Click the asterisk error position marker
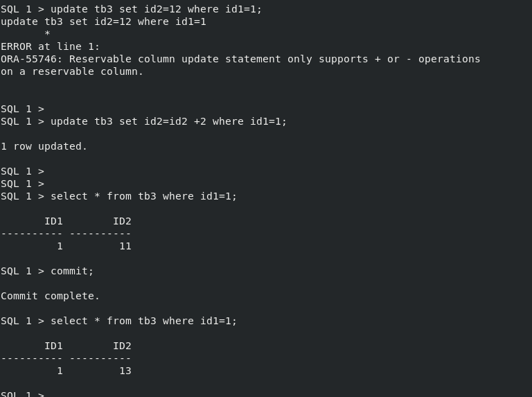Screen dimensions: 532x397 47,34
